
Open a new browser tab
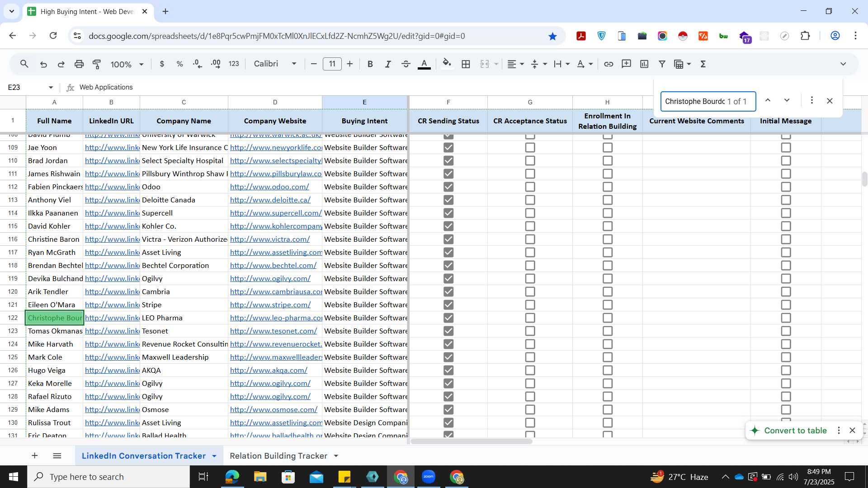[165, 12]
